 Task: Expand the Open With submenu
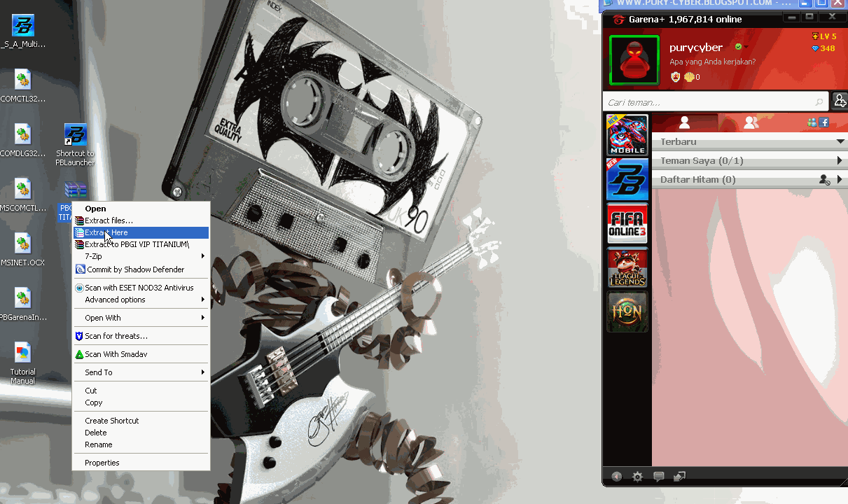click(141, 318)
